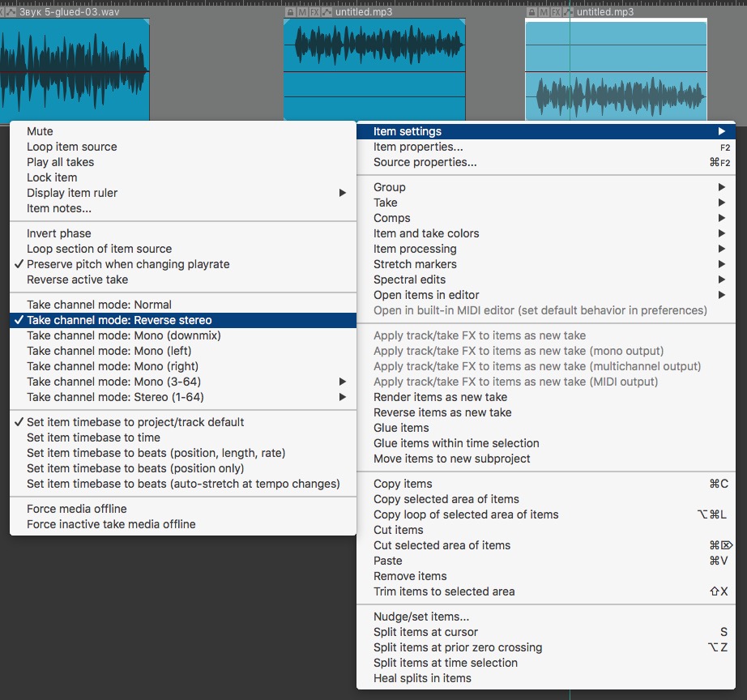Choose Remove items
The width and height of the screenshot is (747, 700).
click(546, 576)
